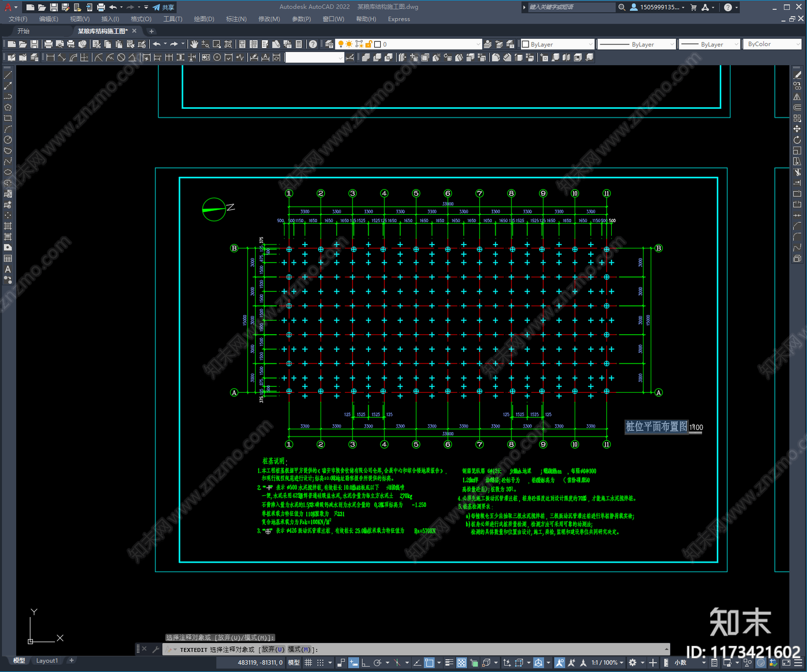Screen dimensions: 807x672
Task: Select the Trim scissors tool
Action: click(x=797, y=172)
